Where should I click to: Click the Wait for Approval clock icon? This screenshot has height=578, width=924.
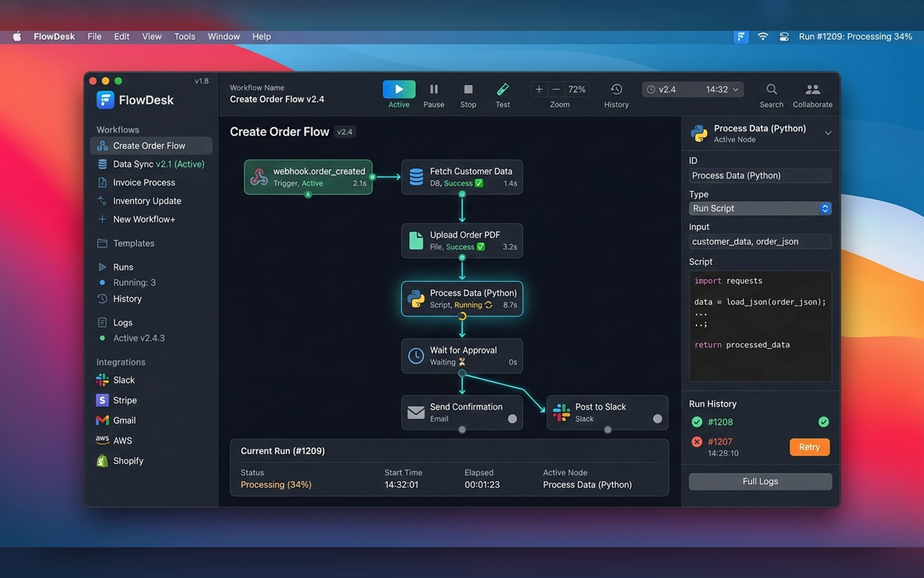tap(416, 356)
